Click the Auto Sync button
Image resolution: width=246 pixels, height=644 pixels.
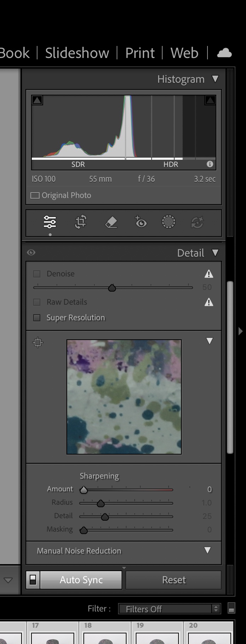click(81, 580)
